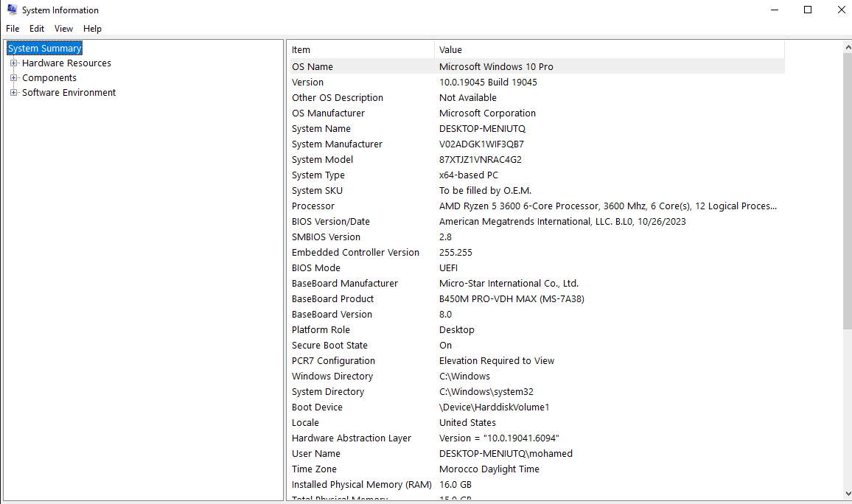The height and width of the screenshot is (504, 852).
Task: Click the Boot Device item
Action: click(317, 407)
